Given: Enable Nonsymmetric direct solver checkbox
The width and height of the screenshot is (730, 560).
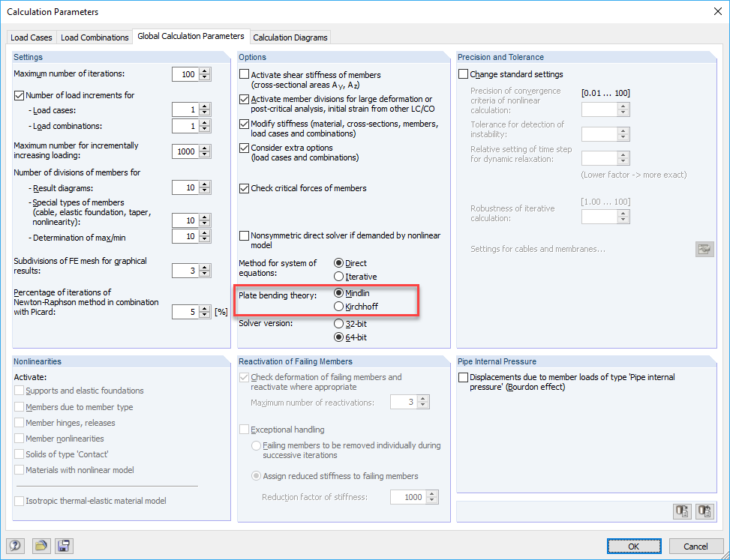Looking at the screenshot, I should [244, 236].
